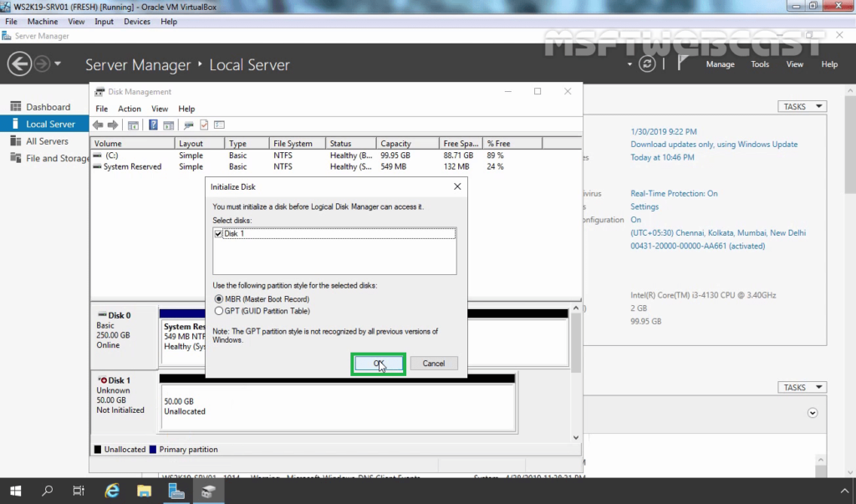Click 'Today at 10:46 PM' link
This screenshot has height=504, width=856.
coord(662,157)
